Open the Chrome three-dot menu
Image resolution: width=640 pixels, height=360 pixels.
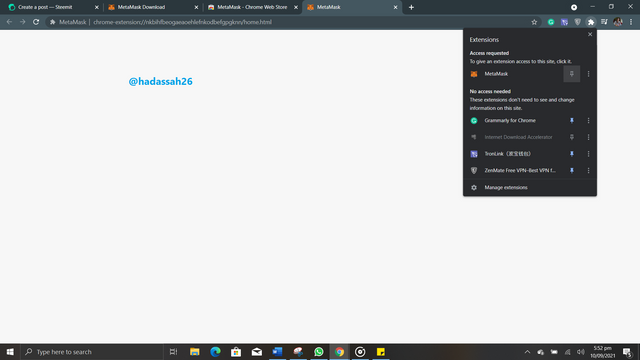pos(631,22)
